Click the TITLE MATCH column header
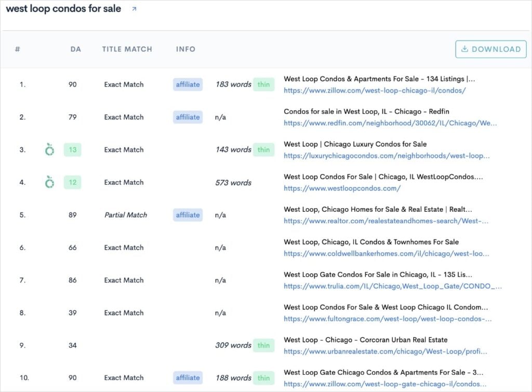 click(126, 49)
